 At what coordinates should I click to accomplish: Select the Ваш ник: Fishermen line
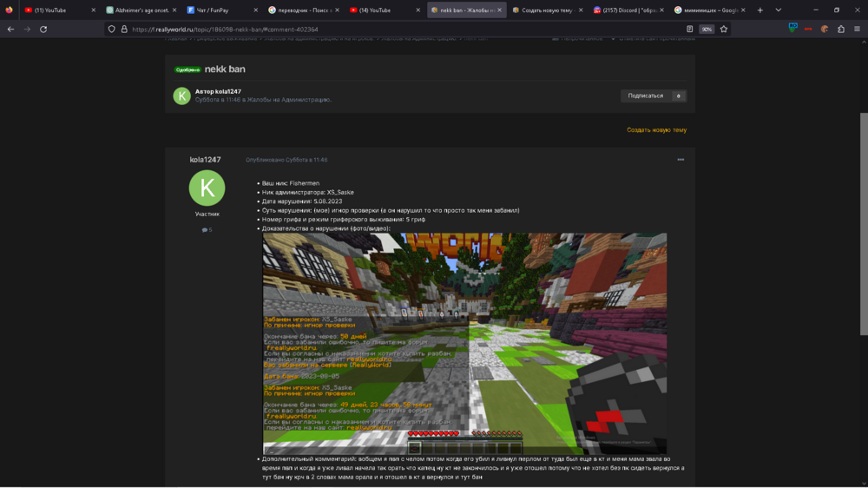click(291, 183)
